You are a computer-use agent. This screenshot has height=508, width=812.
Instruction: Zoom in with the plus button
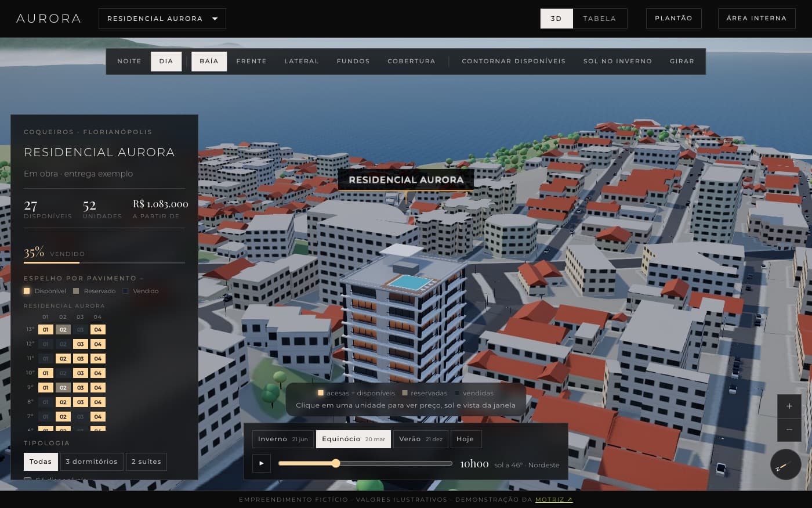(x=789, y=406)
